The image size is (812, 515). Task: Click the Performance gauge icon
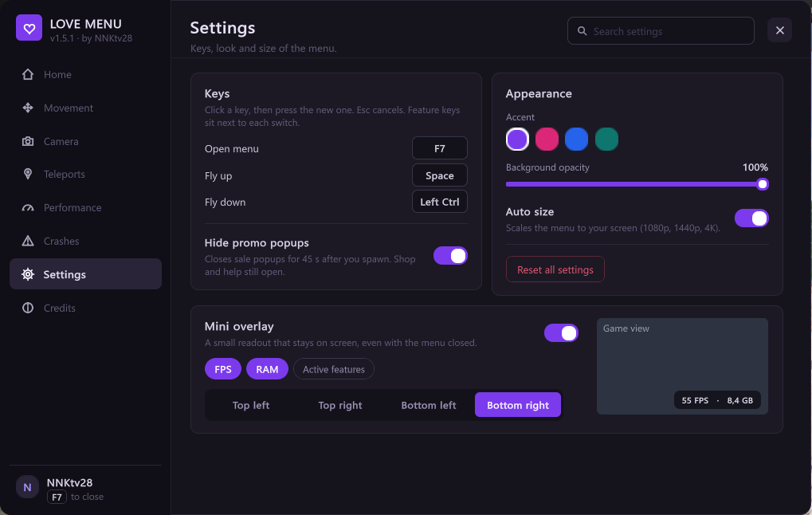click(x=28, y=208)
